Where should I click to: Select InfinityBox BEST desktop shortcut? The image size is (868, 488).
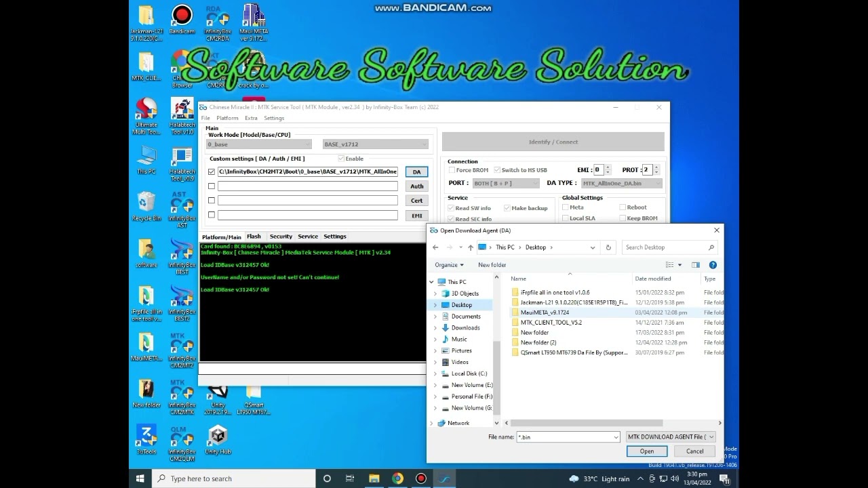click(x=182, y=257)
